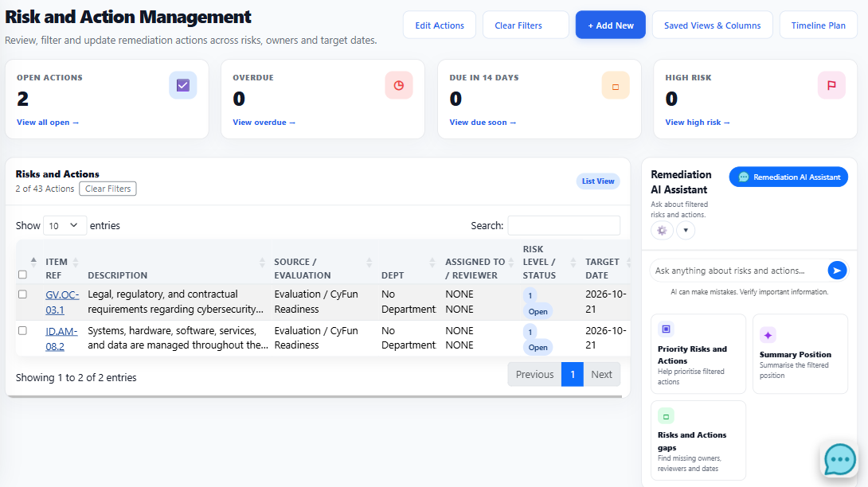Go to the Previous page
868x487 pixels.
pos(534,374)
